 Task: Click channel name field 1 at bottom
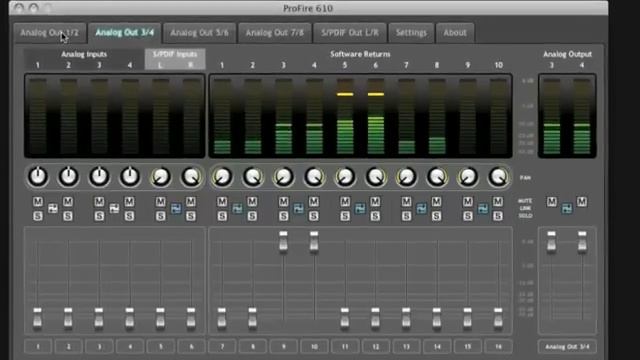coord(38,347)
